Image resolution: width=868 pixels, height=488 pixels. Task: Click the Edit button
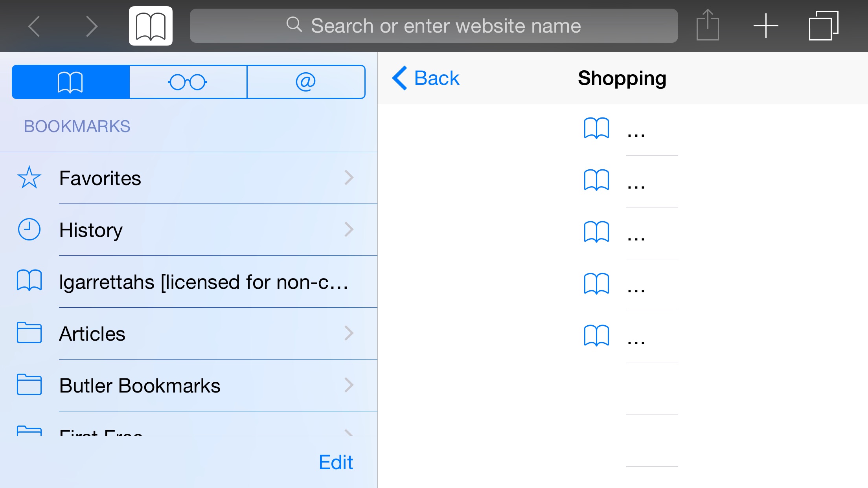[x=336, y=462]
